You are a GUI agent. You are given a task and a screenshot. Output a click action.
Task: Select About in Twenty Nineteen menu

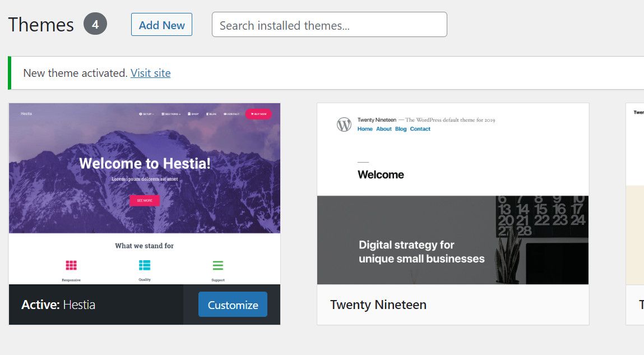click(x=383, y=128)
